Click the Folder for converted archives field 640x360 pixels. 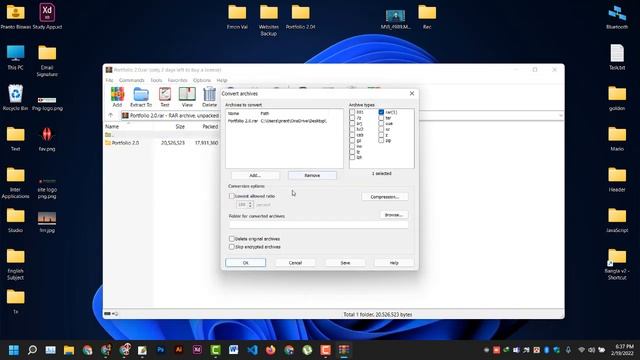(x=318, y=224)
